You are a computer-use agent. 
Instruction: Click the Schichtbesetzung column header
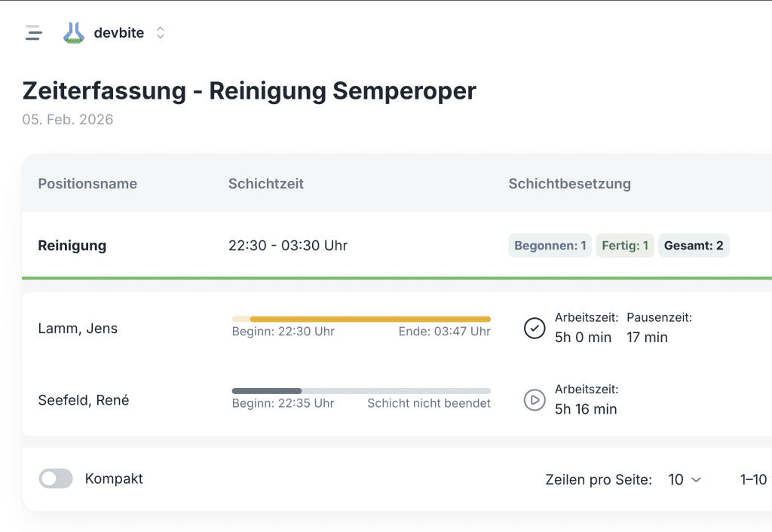tap(569, 184)
